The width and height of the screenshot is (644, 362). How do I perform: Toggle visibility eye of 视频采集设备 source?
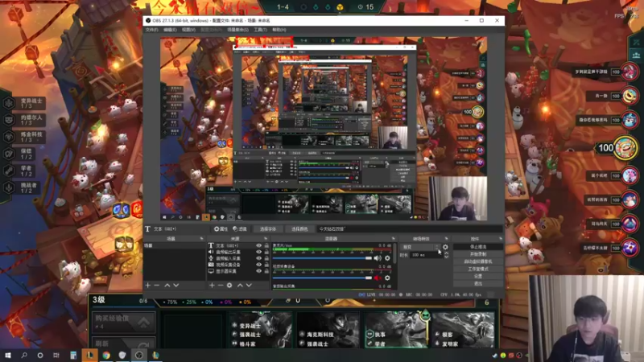[x=258, y=265]
